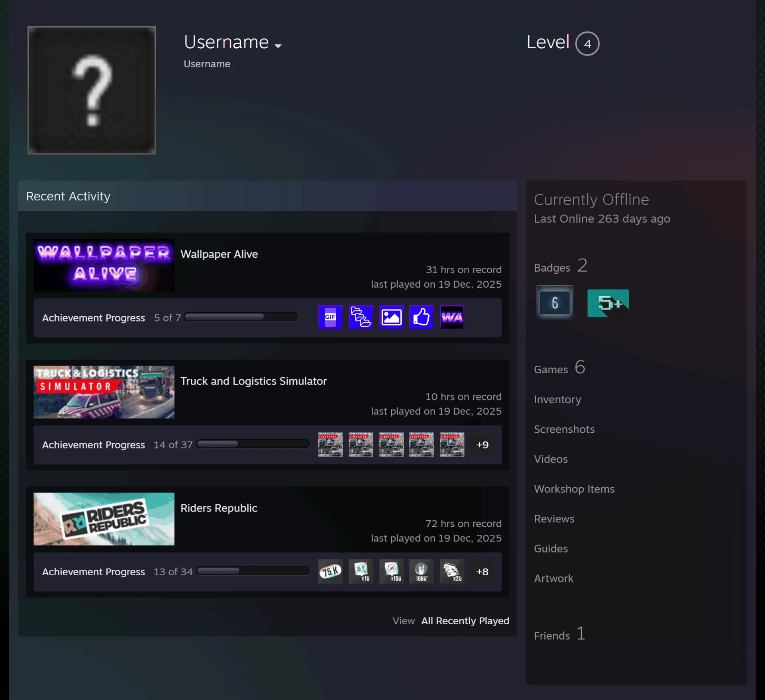Show +8 more Riders Republic achievements

482,572
